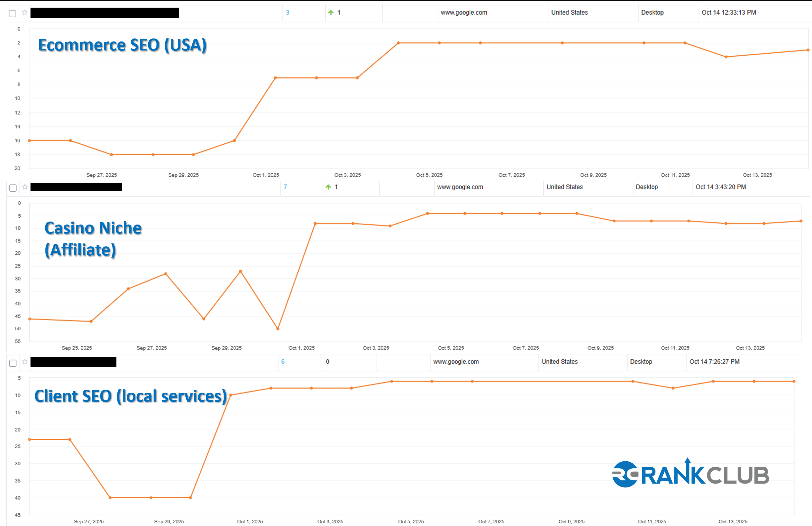Open rank position 7 link
812x526 pixels.
[x=285, y=187]
